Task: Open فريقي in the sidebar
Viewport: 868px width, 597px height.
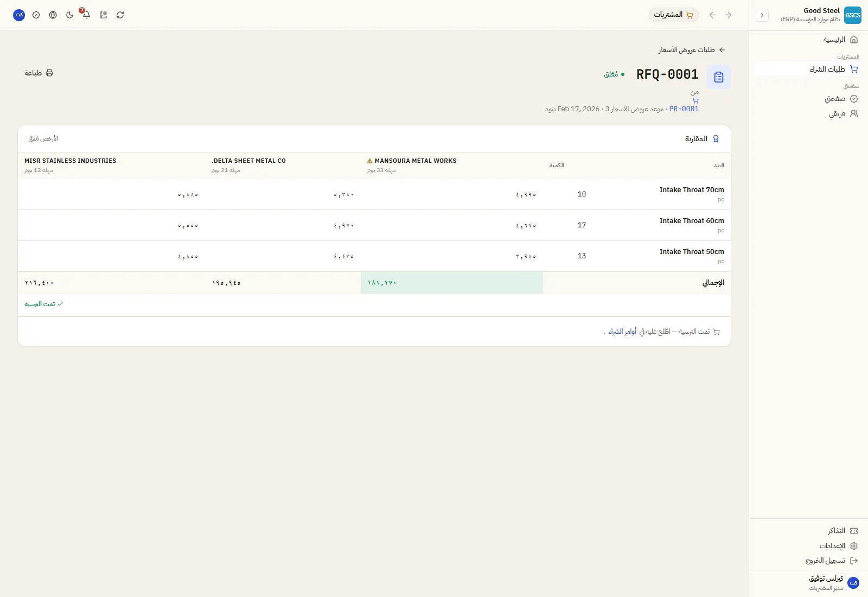Action: 808,114
